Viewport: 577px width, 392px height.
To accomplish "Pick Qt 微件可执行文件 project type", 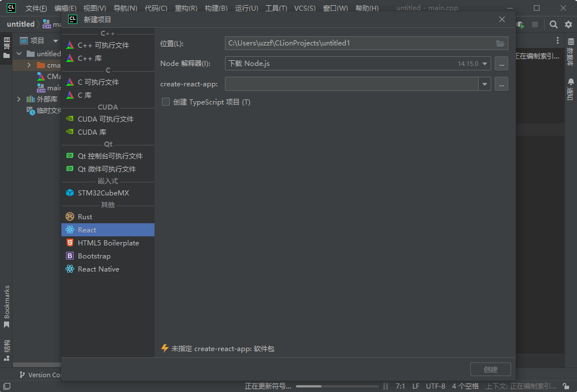I will pyautogui.click(x=107, y=169).
